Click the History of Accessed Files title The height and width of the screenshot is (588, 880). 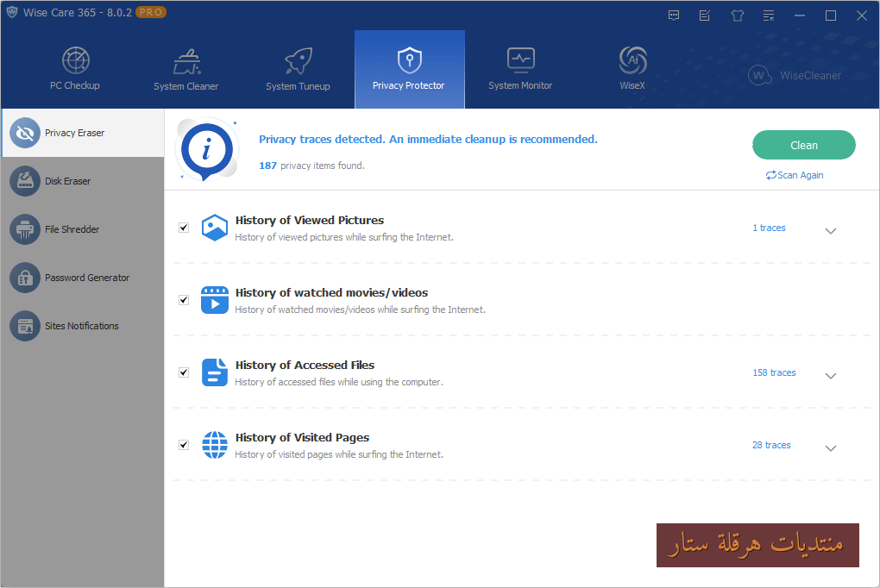(x=305, y=365)
